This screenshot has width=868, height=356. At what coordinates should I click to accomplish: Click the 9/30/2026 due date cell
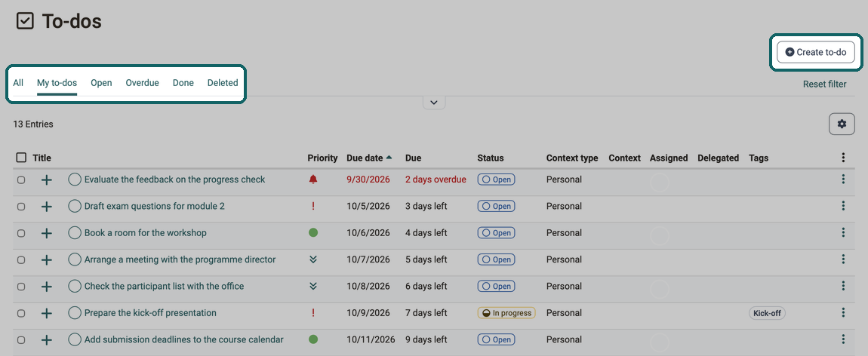[x=368, y=179]
